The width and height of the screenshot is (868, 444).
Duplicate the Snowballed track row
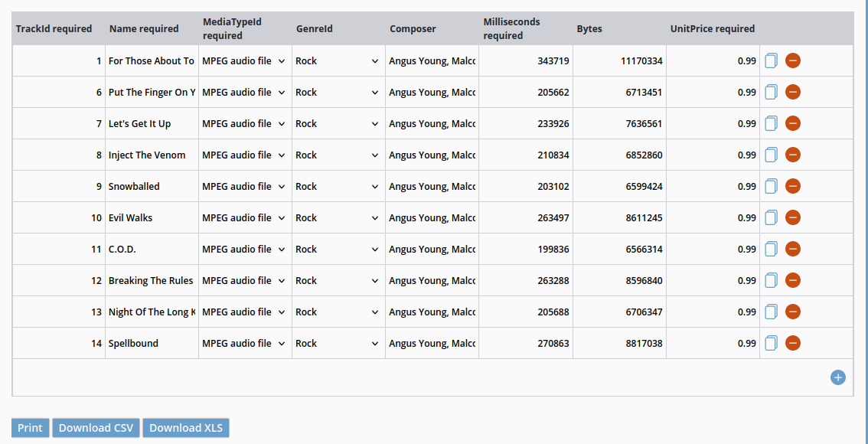click(x=771, y=187)
